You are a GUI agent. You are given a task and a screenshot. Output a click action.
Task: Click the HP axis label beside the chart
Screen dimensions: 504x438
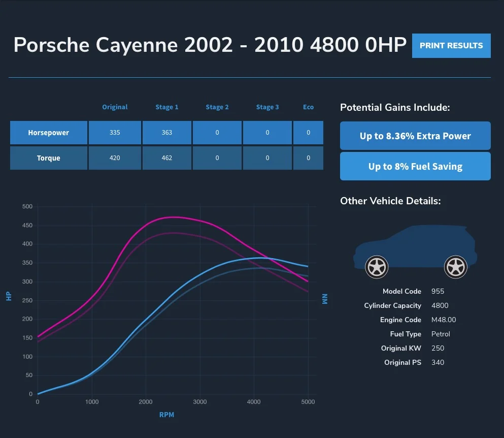(9, 296)
